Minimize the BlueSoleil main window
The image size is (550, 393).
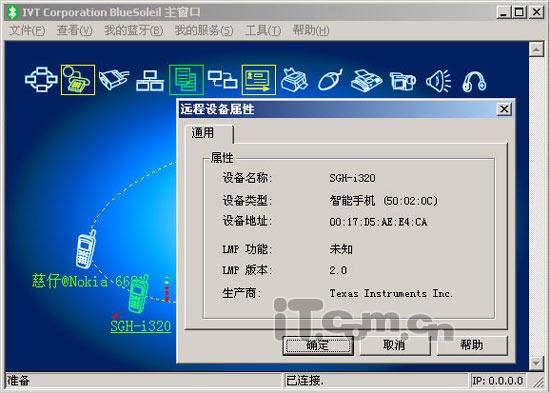coord(503,12)
